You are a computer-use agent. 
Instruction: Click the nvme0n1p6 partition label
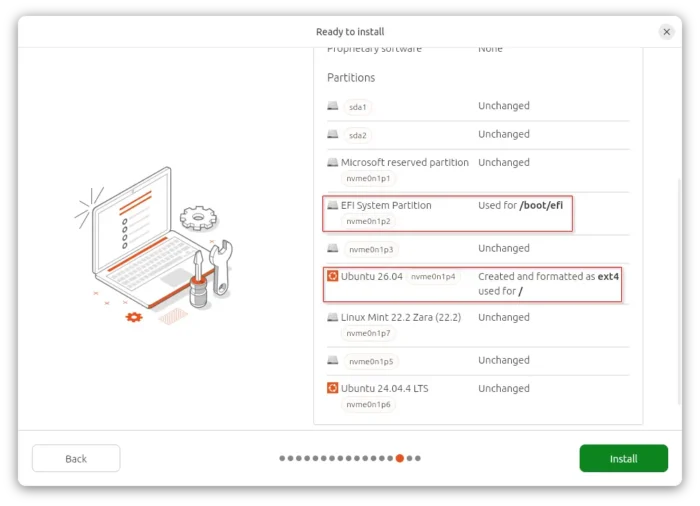369,405
